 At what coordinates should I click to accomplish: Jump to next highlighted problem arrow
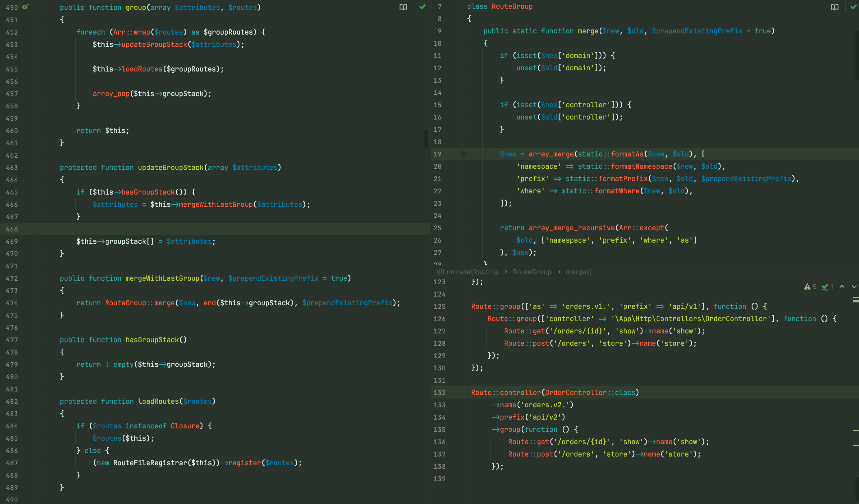(x=854, y=287)
